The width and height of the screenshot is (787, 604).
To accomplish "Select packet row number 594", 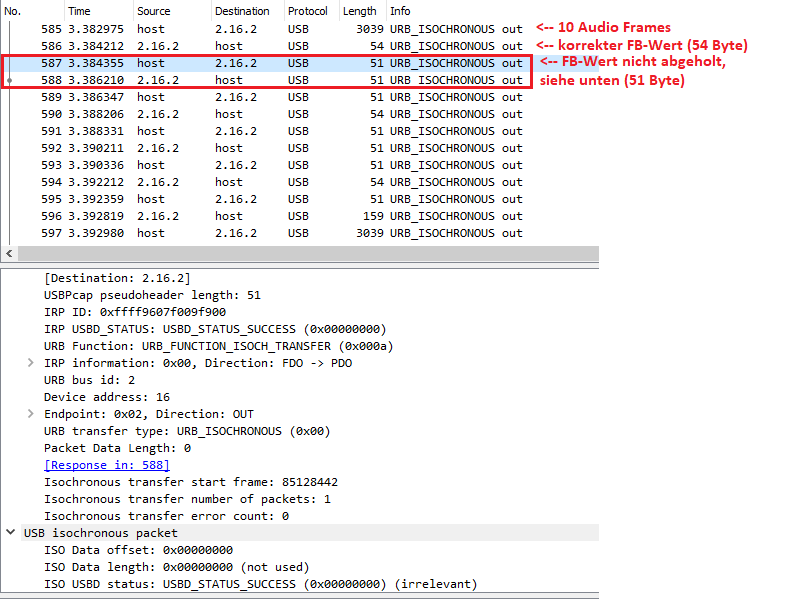I will point(300,182).
